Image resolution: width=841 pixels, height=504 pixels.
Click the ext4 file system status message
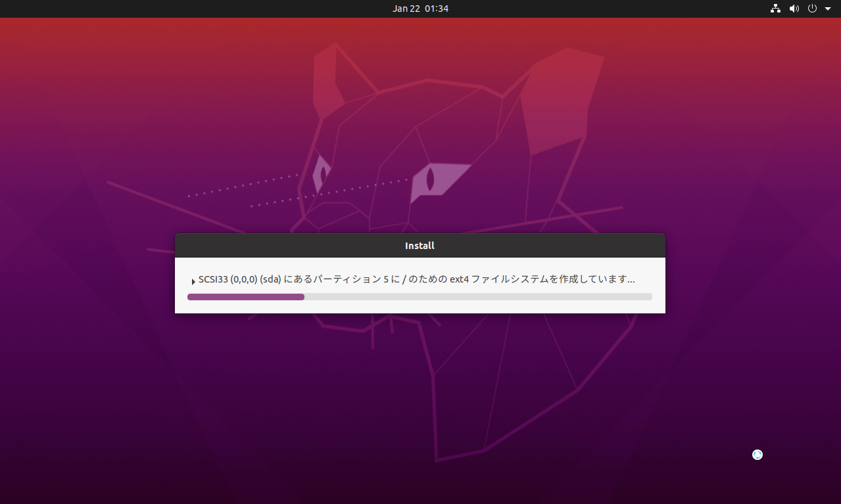[x=417, y=279]
